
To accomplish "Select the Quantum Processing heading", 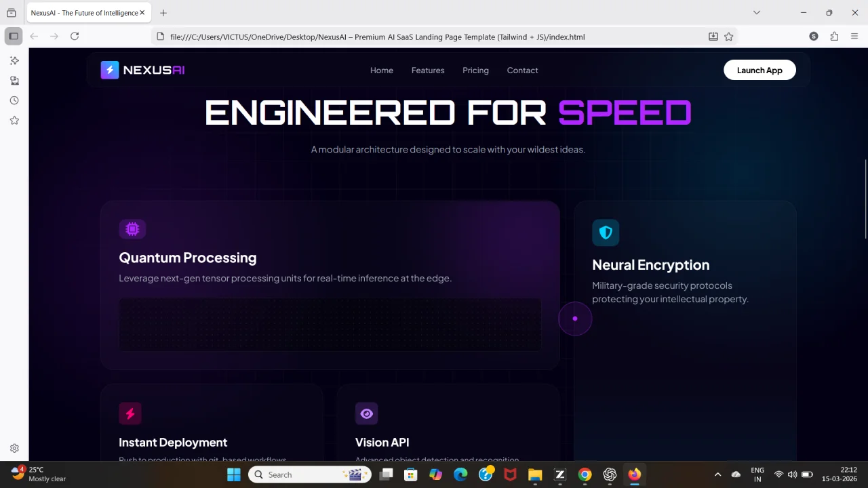I will point(188,258).
